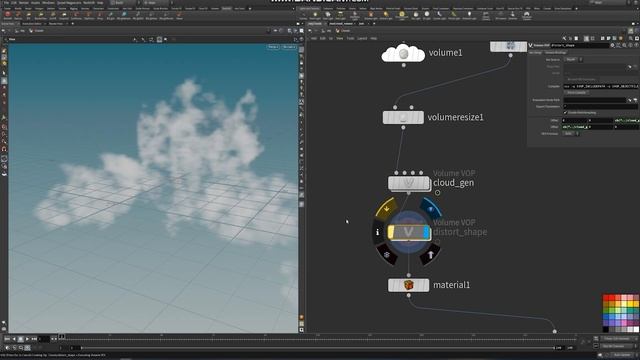The width and height of the screenshot is (640, 360).
Task: Click the current frame number field
Action: [x=44, y=339]
